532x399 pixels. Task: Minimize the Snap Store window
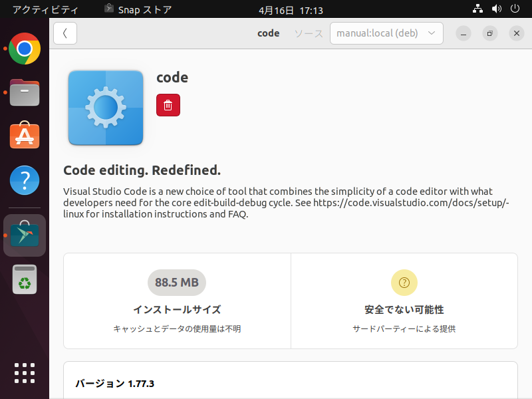click(464, 33)
